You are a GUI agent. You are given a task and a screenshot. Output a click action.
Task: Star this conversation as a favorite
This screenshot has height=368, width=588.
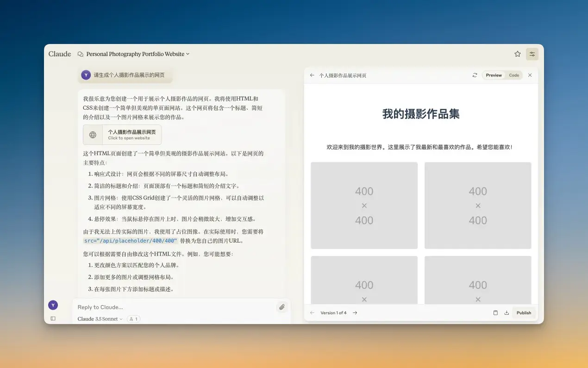(x=517, y=54)
